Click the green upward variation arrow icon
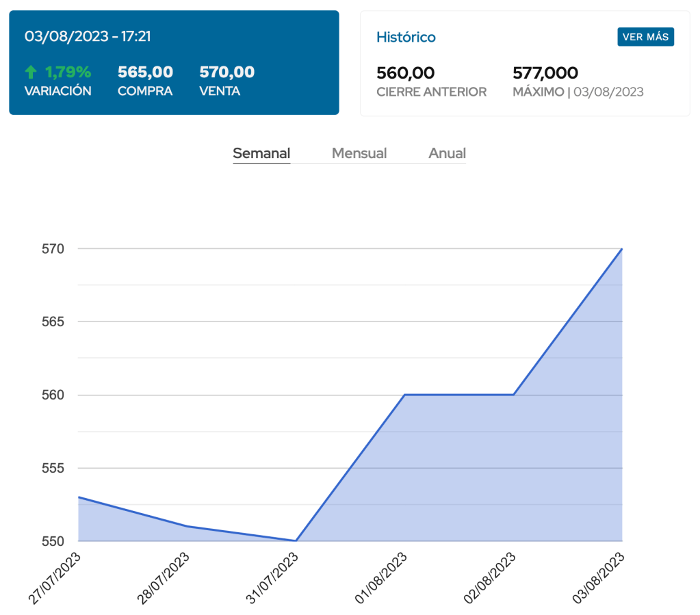The image size is (700, 615). point(30,73)
